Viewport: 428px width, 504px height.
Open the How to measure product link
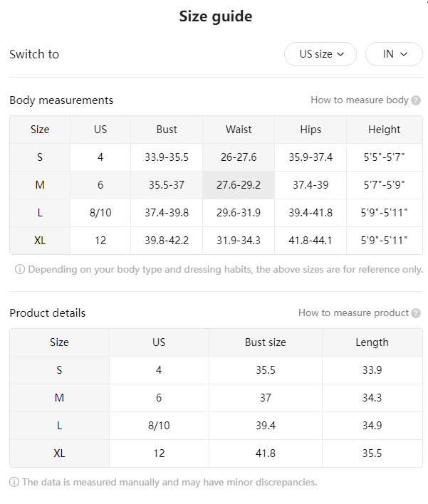pos(353,313)
